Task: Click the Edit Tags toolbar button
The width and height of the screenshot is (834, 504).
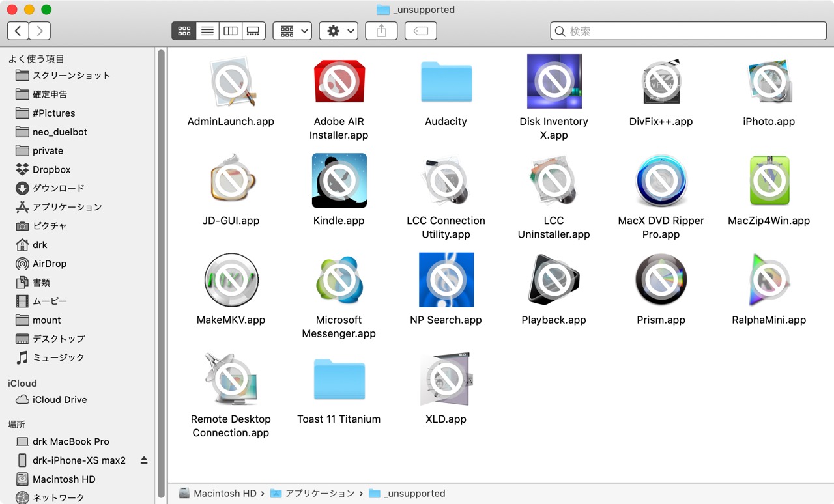Action: [421, 31]
